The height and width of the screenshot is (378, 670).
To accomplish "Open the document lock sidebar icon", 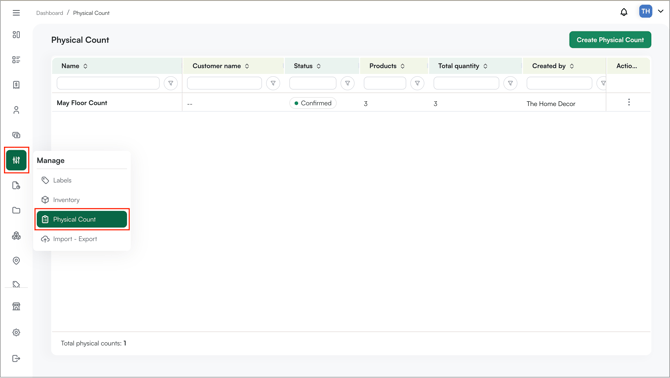I will (x=16, y=185).
